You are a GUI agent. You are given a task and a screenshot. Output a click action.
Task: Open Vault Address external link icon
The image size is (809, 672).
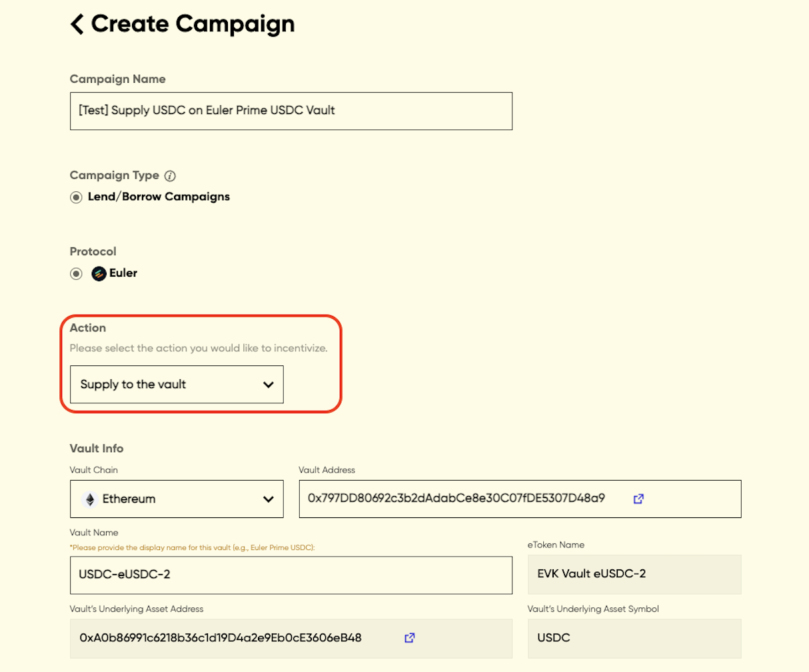[x=638, y=499]
